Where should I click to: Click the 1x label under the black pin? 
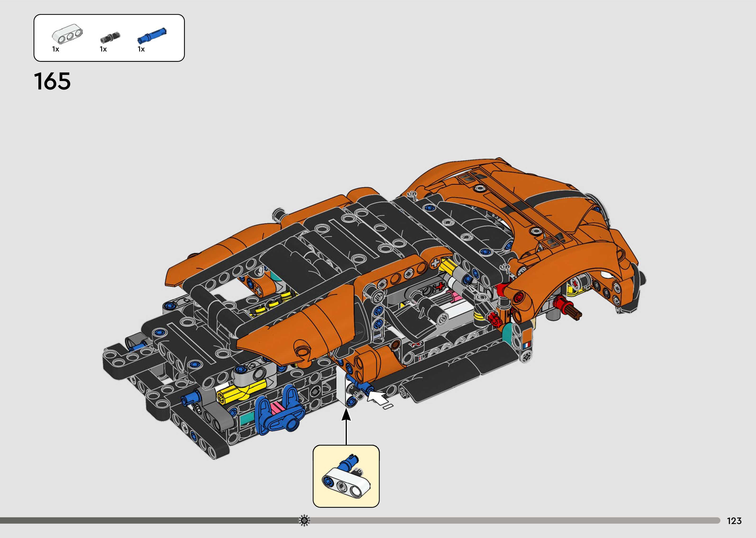point(103,49)
